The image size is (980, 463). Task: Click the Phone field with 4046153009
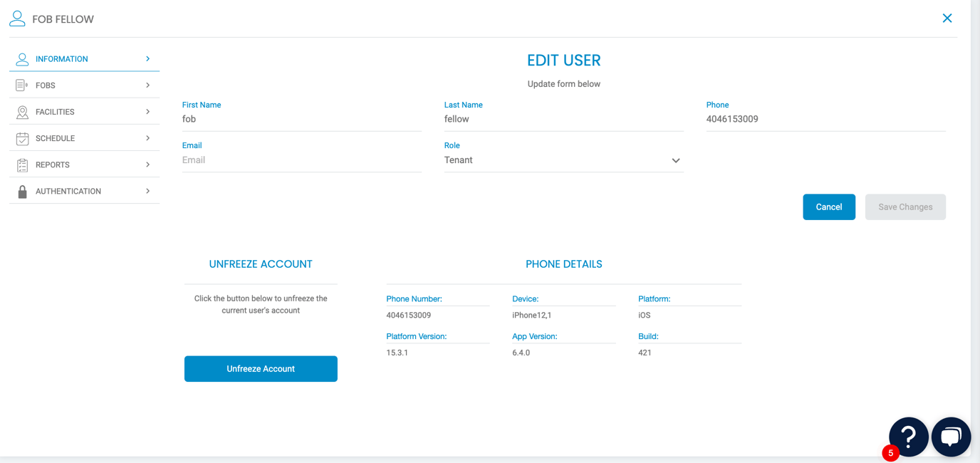tap(825, 120)
